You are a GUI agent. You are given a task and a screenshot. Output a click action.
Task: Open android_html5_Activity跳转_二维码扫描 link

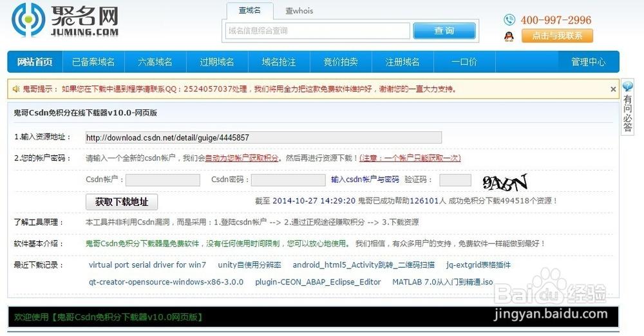pyautogui.click(x=363, y=265)
